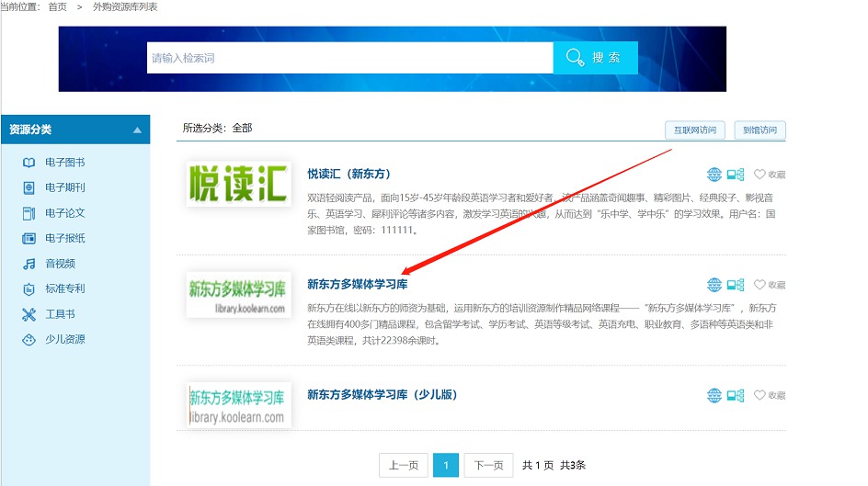Click the children's resource icon beside 少儿资源

(29, 340)
